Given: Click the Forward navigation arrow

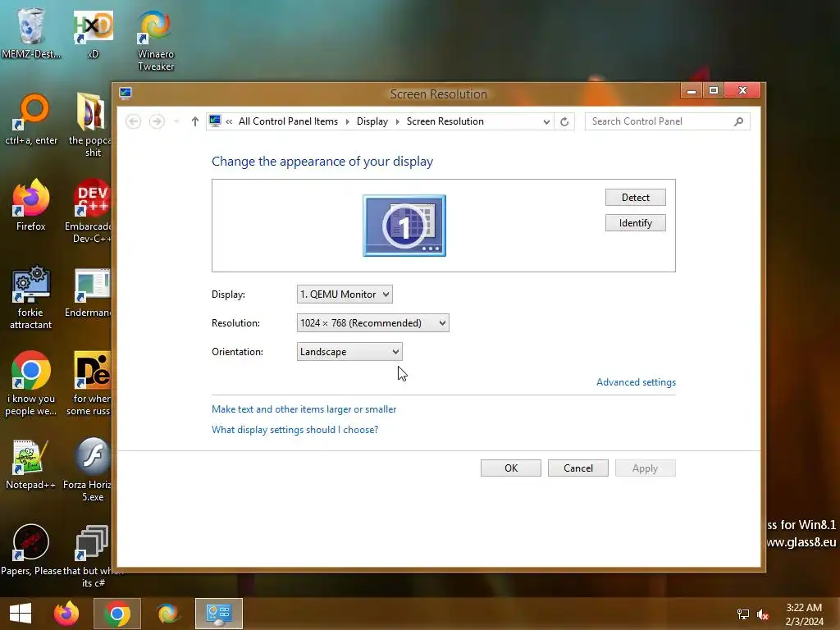Looking at the screenshot, I should [157, 121].
